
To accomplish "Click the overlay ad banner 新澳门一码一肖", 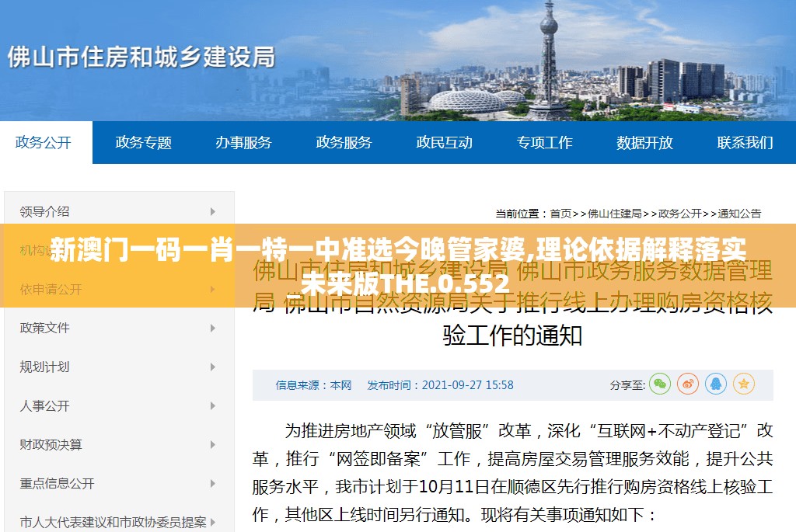I will (x=398, y=266).
